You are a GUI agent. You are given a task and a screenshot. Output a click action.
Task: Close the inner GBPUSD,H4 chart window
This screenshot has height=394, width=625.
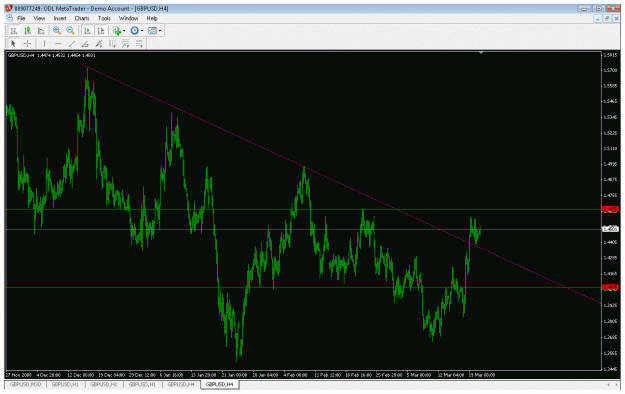(616, 19)
